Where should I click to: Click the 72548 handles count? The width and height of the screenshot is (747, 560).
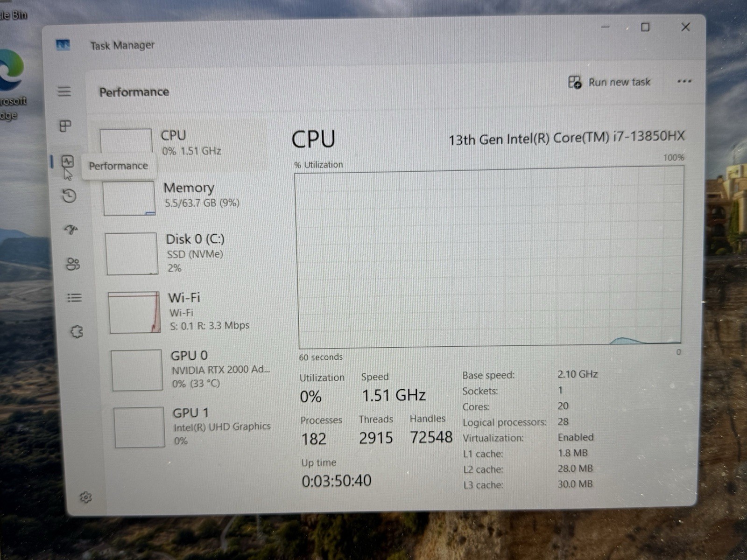431,437
